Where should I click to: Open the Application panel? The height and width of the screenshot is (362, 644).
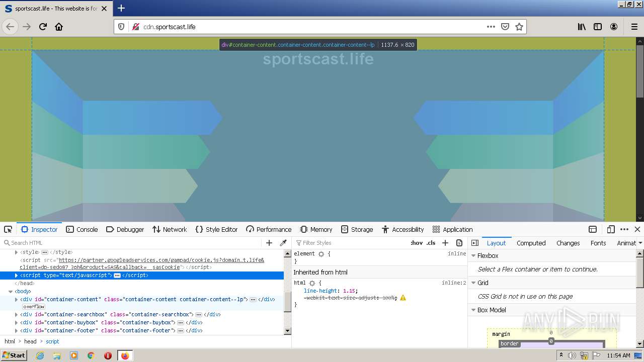(x=452, y=229)
